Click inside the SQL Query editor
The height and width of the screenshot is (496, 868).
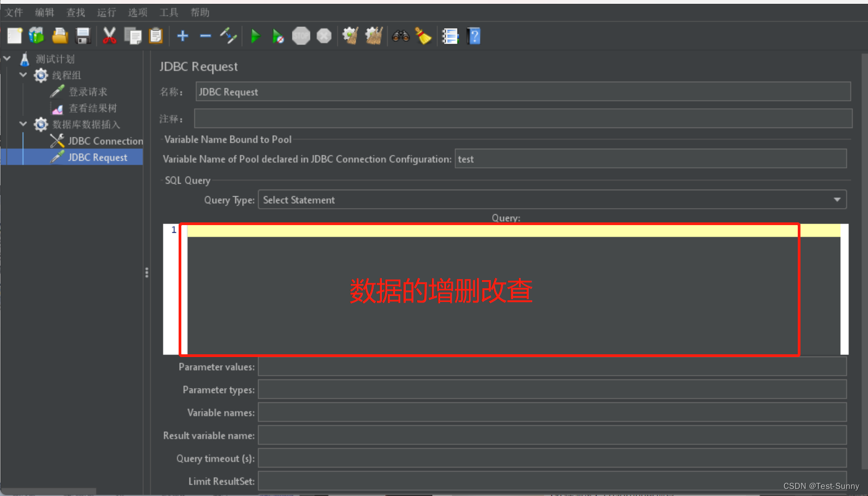514,289
